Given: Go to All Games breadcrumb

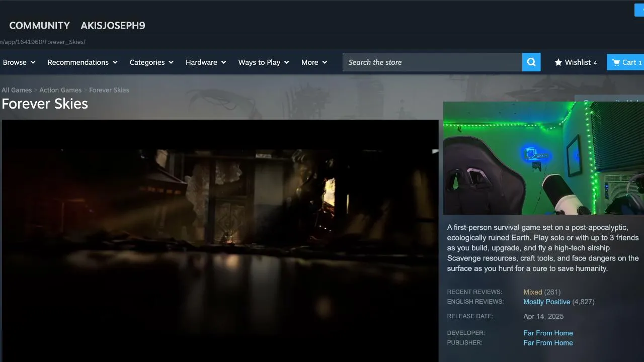Looking at the screenshot, I should (x=17, y=90).
